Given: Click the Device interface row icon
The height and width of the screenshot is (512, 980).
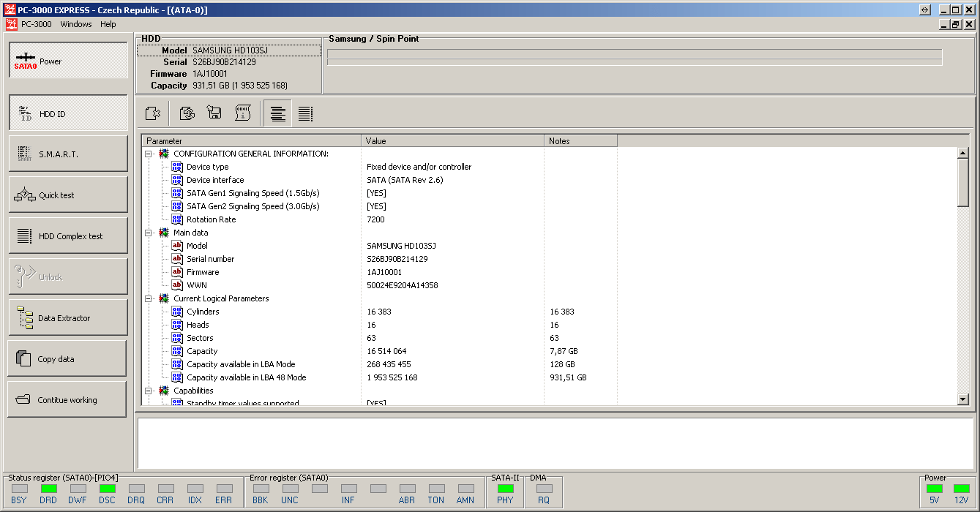Looking at the screenshot, I should 177,180.
